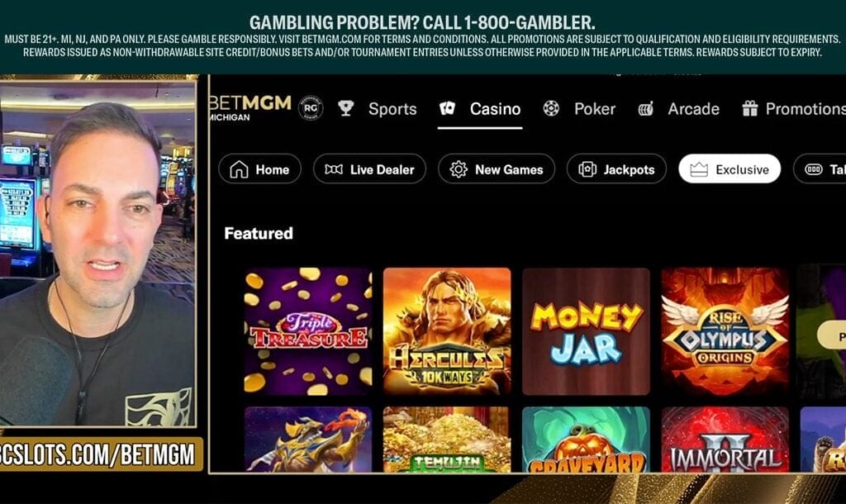Select the Live Dealer filter
This screenshot has width=846, height=504.
[369, 169]
